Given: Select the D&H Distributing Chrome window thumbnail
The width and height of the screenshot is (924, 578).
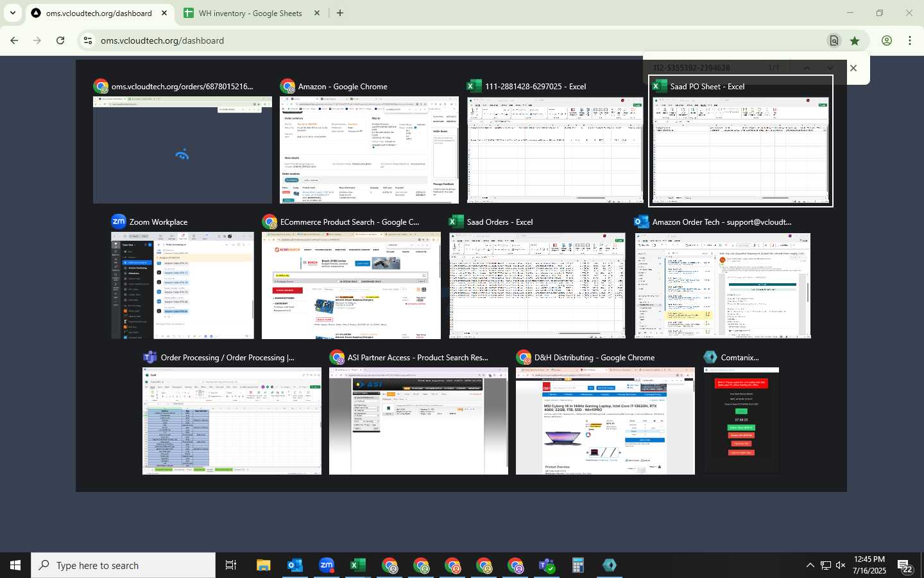Looking at the screenshot, I should tap(605, 421).
